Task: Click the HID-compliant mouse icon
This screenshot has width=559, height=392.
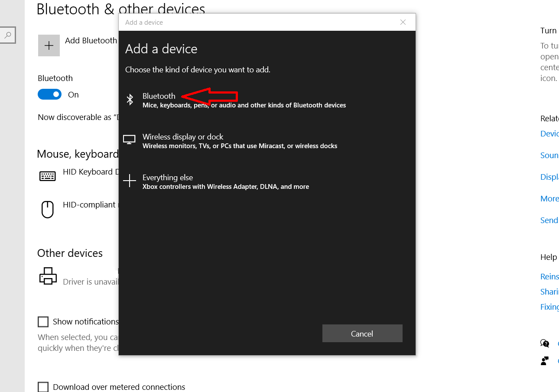Action: click(48, 209)
